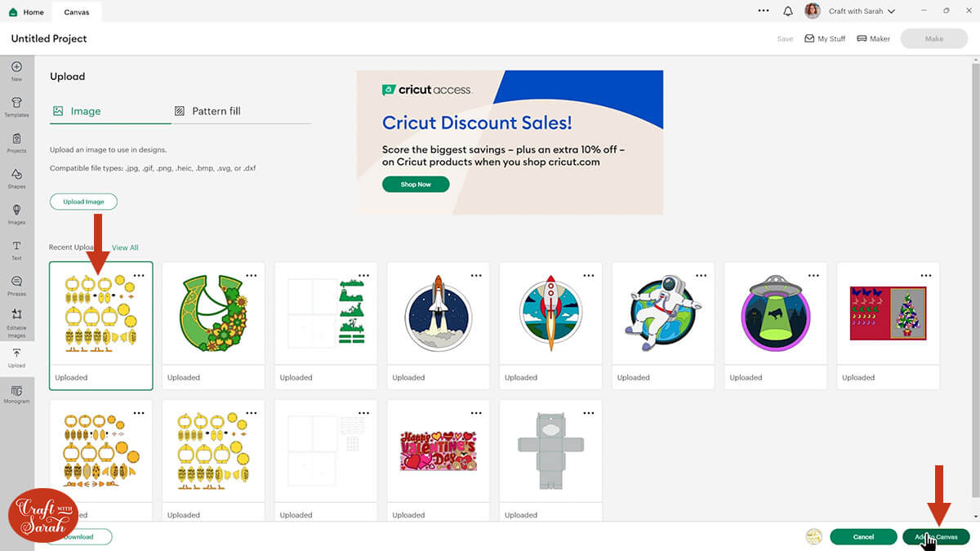This screenshot has width=980, height=551.
Task: Open the Phrases panel
Action: pos(16,286)
